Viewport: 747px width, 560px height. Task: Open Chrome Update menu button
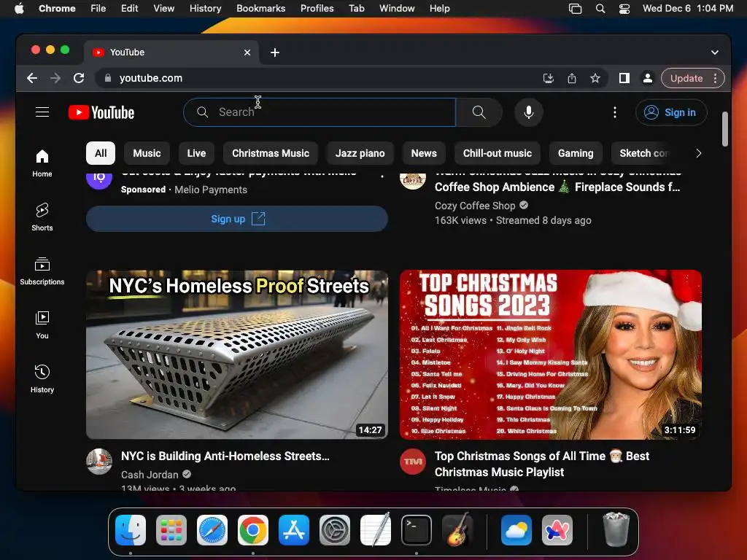[693, 78]
